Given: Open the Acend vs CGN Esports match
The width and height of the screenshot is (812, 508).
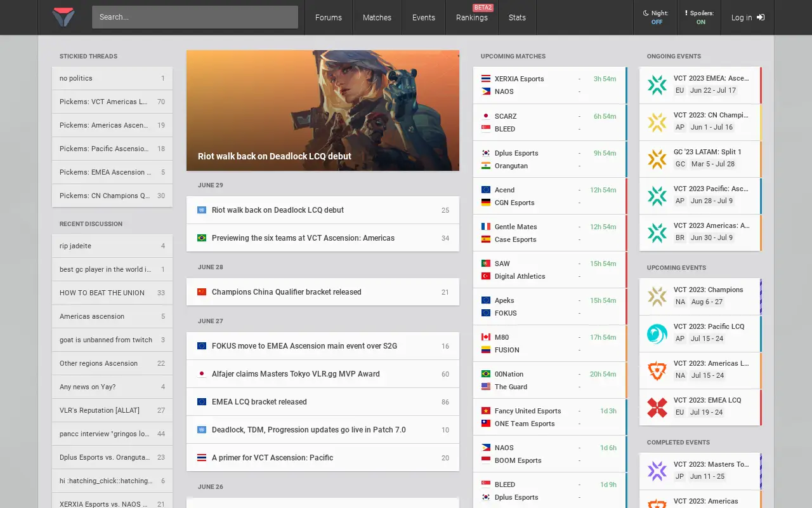Looking at the screenshot, I should (550, 196).
